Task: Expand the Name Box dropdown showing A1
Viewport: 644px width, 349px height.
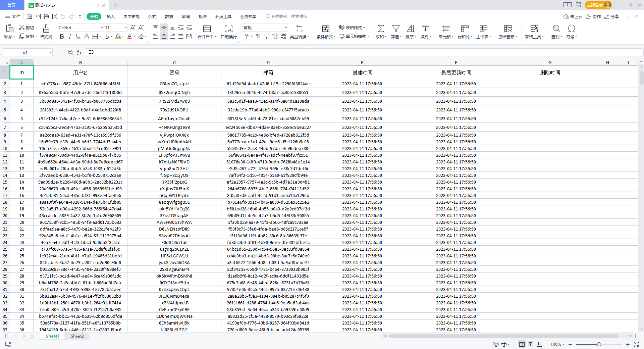Action: [x=51, y=53]
